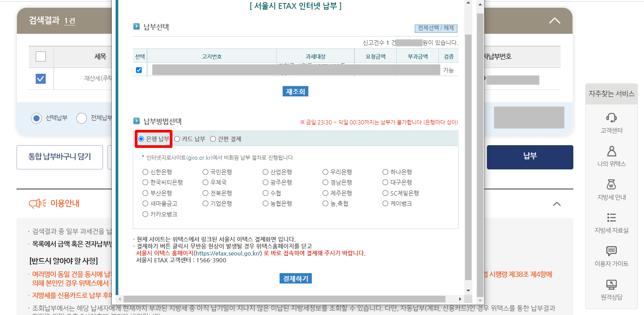Click the 검증 column header

[x=449, y=56]
